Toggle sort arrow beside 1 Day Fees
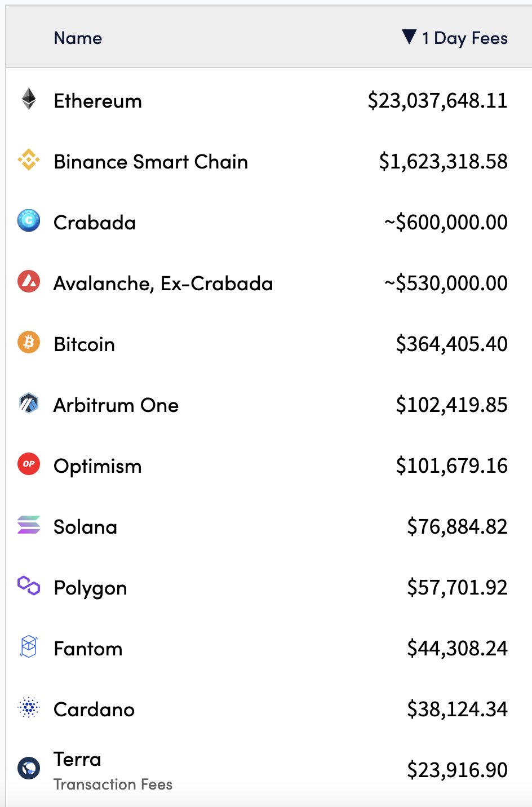 pos(409,37)
